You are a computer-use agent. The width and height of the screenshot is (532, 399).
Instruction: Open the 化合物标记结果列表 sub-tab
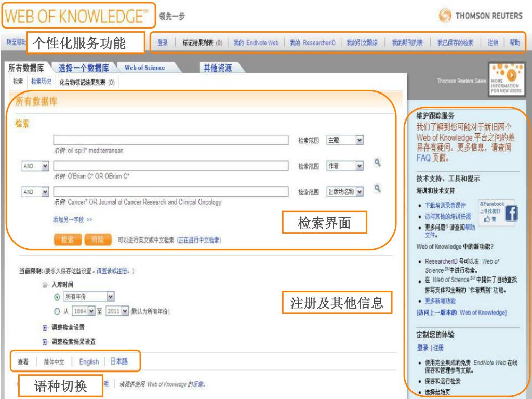87,82
